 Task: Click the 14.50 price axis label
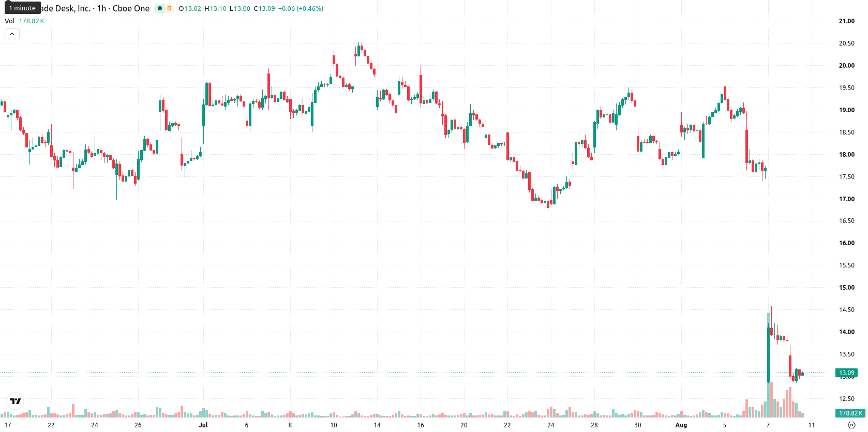click(847, 310)
